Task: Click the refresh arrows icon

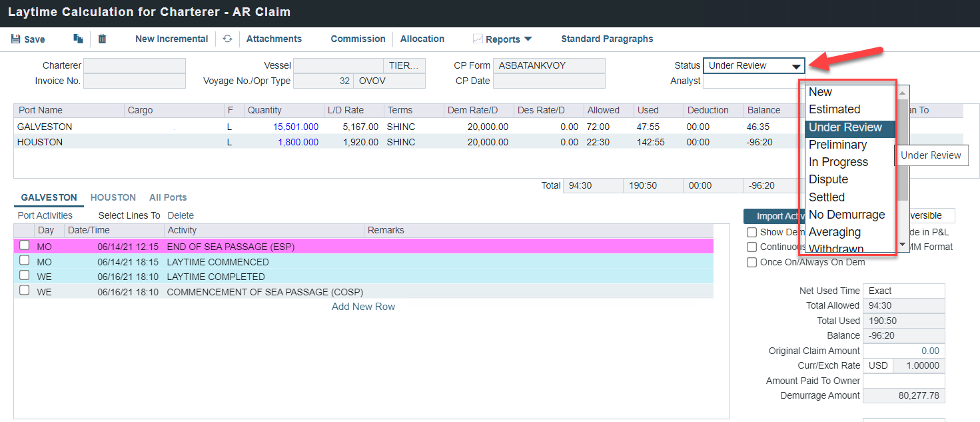Action: point(227,39)
